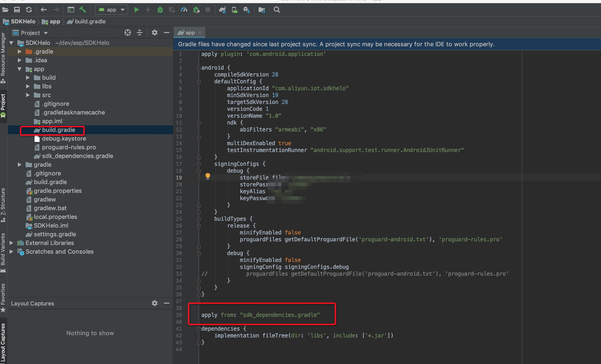Open AVD Manager device icon
This screenshot has width=601, height=364.
[234, 10]
